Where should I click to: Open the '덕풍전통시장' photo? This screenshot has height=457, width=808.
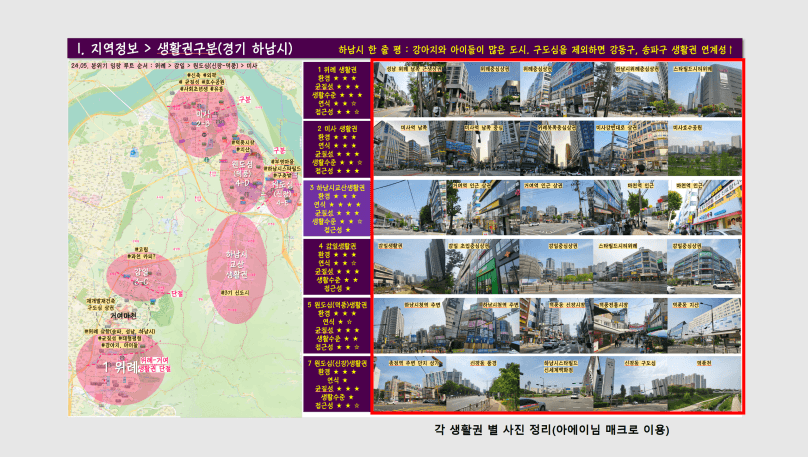coord(631,325)
